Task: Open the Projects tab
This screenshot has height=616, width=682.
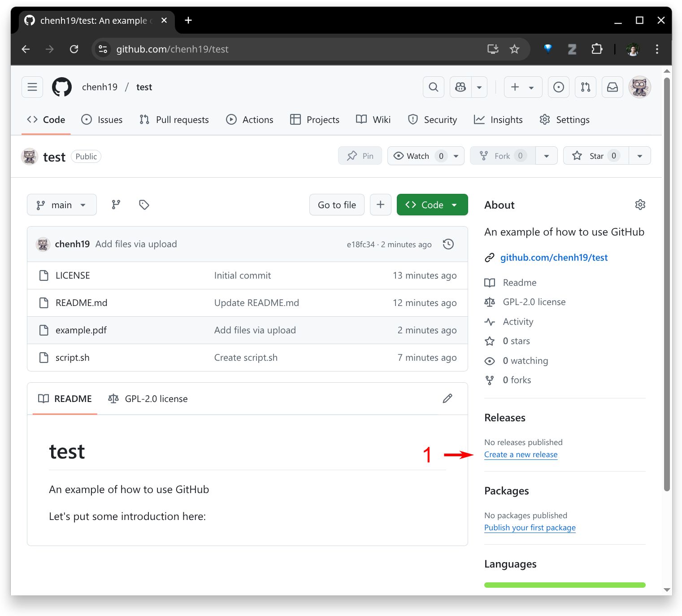Action: pos(315,120)
